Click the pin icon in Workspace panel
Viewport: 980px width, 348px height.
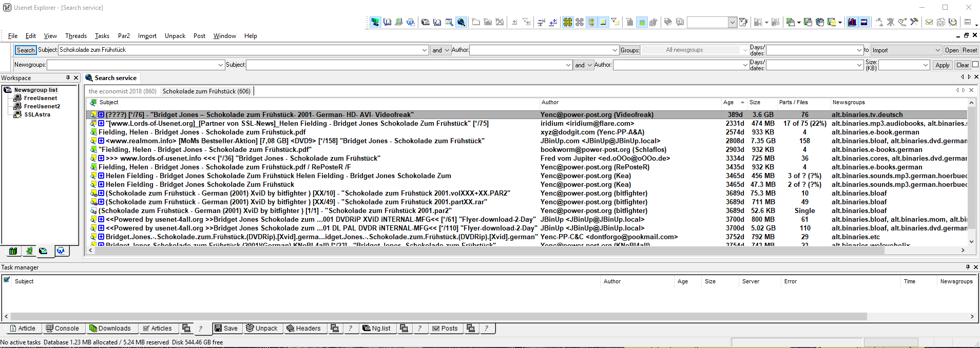[x=68, y=78]
